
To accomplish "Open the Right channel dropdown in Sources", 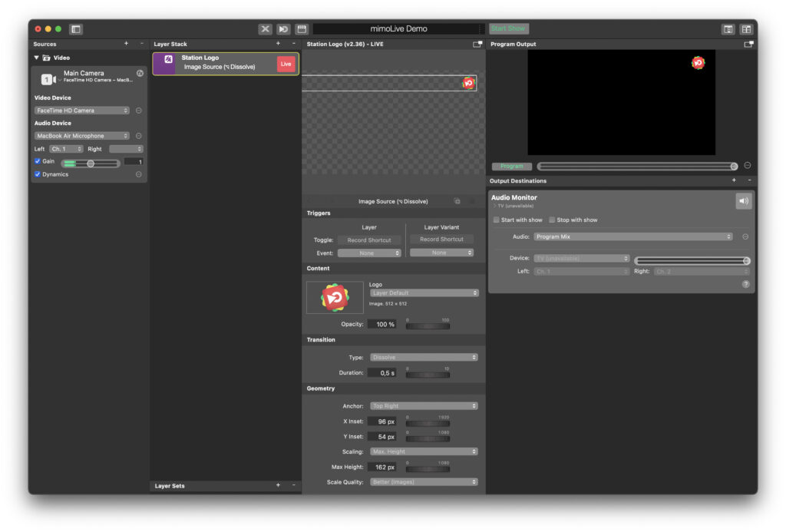I will 127,149.
